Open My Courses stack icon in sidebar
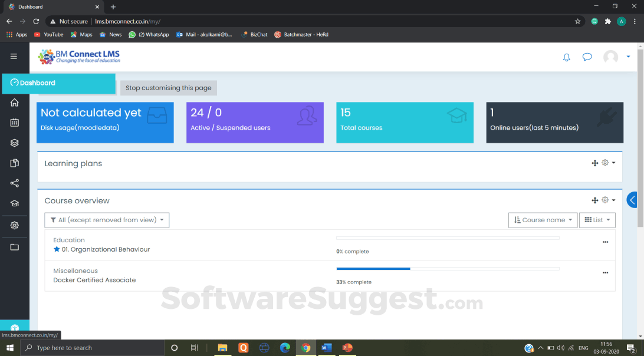 tap(14, 142)
